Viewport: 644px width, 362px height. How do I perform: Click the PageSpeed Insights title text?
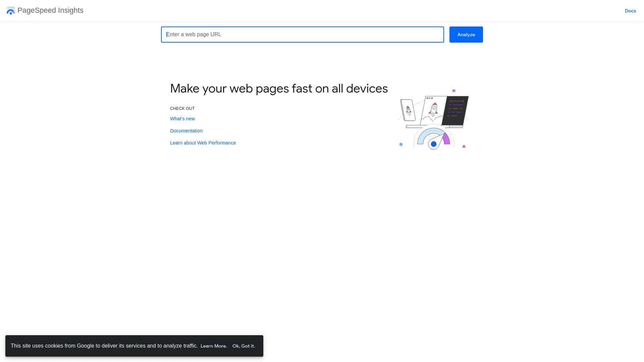click(50, 10)
